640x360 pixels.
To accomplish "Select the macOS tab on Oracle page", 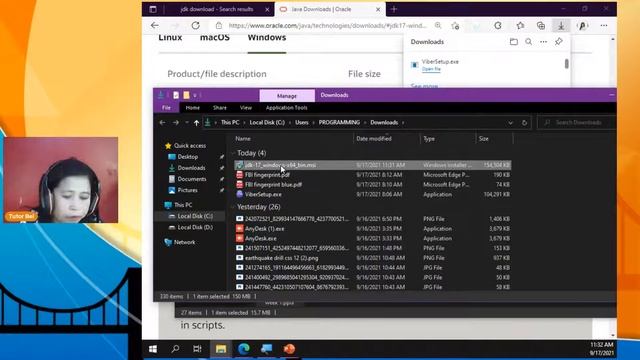I will [215, 38].
